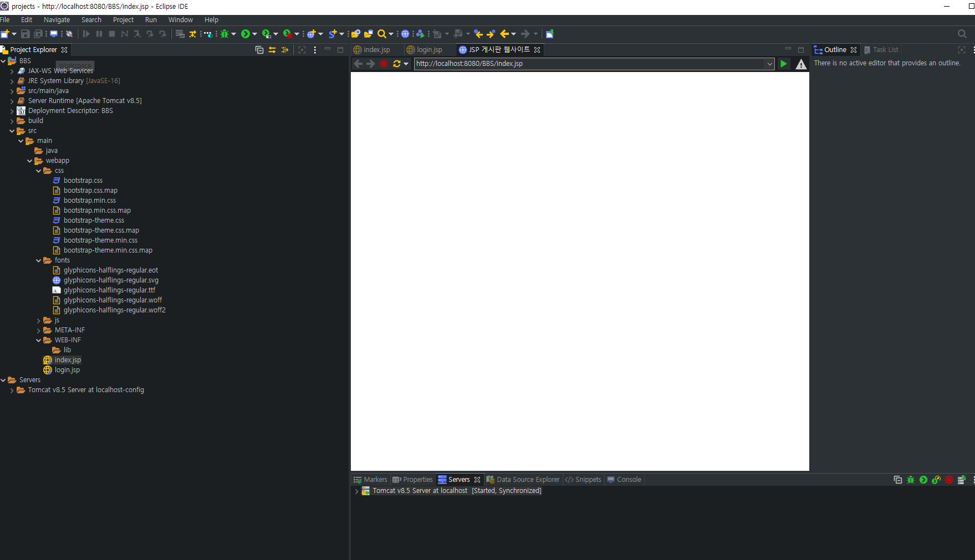Switch to the index.jsp editor tab
Screen dimensions: 975x560
[x=376, y=50]
